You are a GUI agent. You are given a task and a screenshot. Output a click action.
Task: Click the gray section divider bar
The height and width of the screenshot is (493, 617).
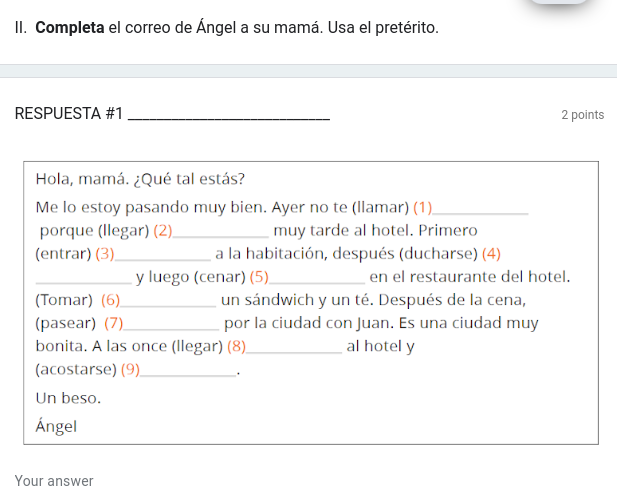click(x=308, y=71)
